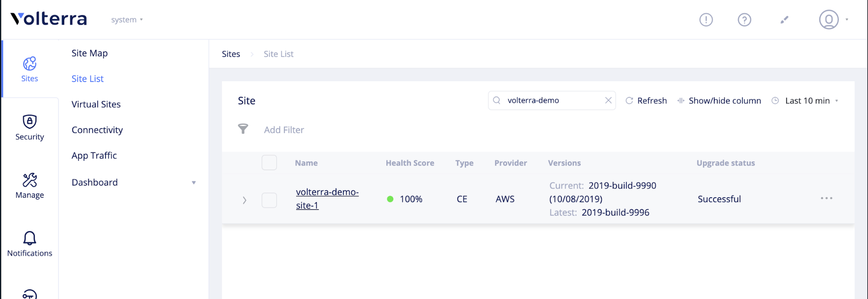Open App Traffic menu item
The image size is (868, 299).
(94, 156)
